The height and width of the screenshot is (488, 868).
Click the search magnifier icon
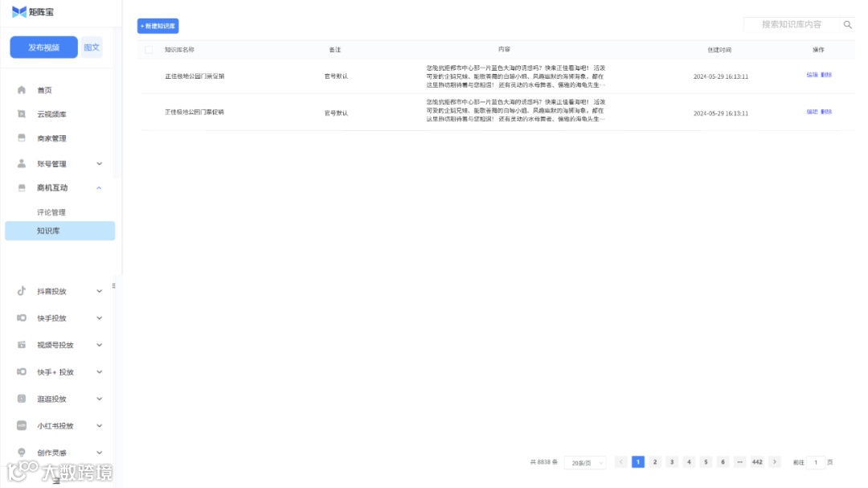(x=848, y=25)
